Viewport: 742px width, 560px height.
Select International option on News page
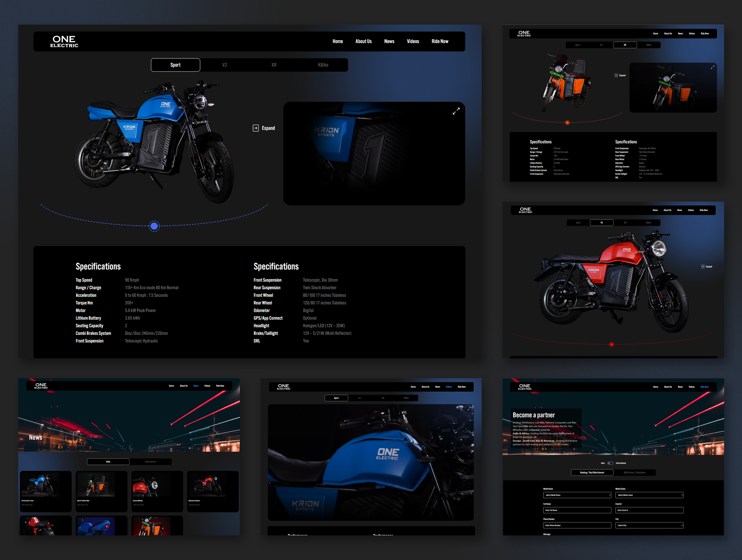tap(150, 462)
